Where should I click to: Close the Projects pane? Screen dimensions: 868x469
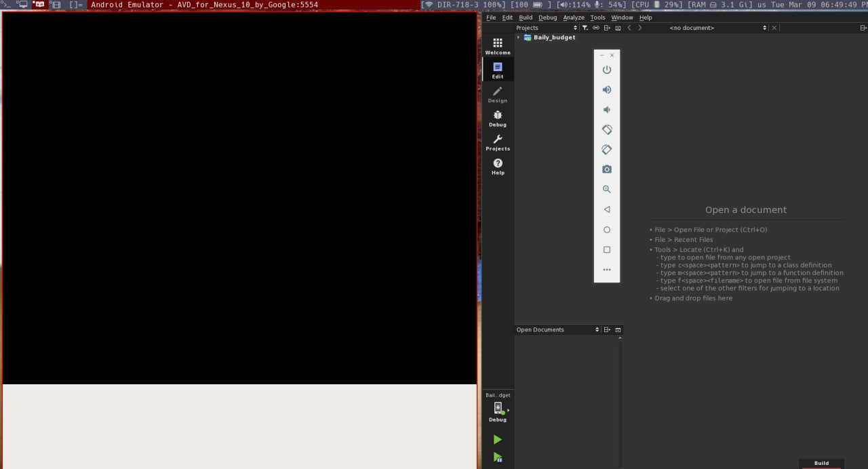point(618,28)
